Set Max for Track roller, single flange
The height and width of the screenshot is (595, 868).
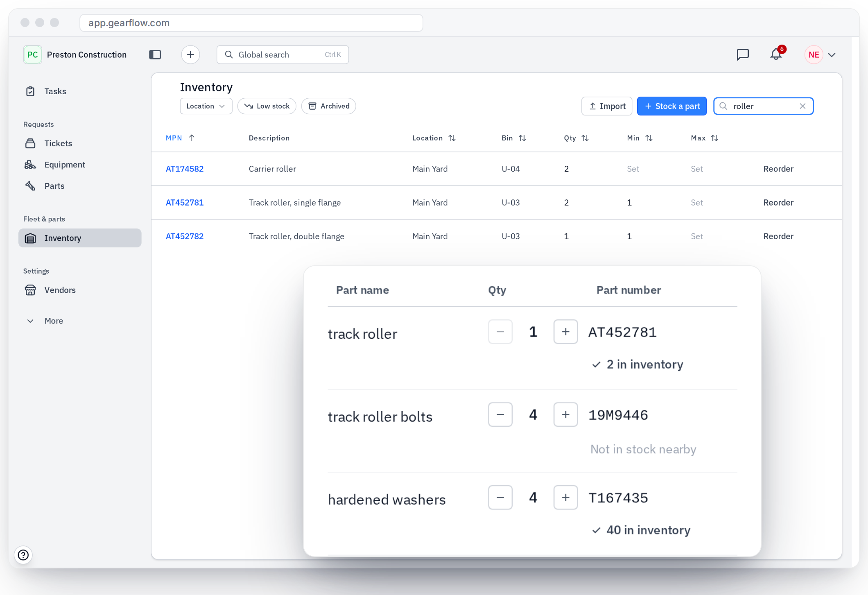[x=697, y=202]
